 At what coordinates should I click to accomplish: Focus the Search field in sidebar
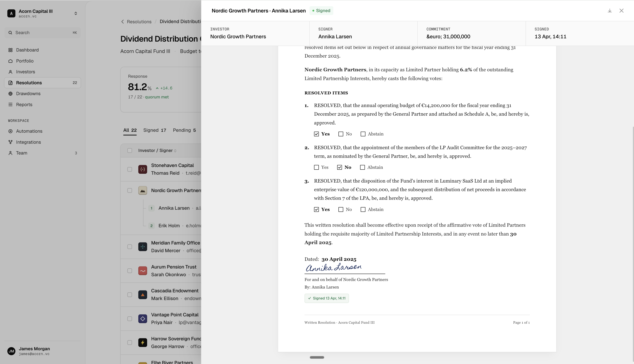pyautogui.click(x=43, y=32)
